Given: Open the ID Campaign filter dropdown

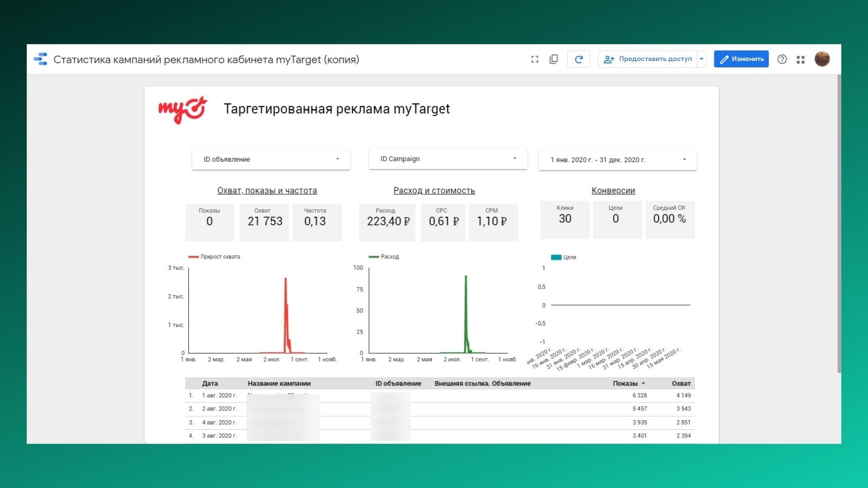Looking at the screenshot, I should tap(448, 159).
